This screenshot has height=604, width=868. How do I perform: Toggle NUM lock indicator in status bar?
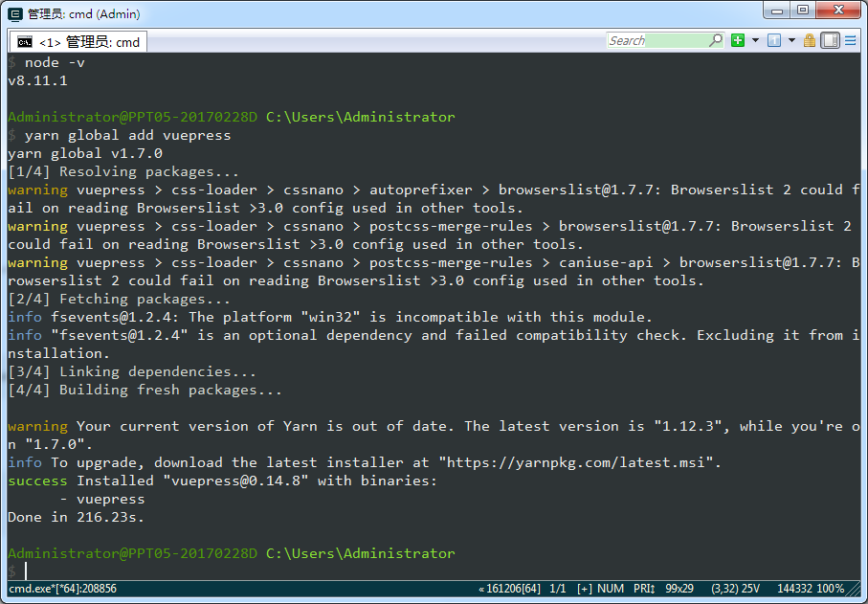click(611, 589)
